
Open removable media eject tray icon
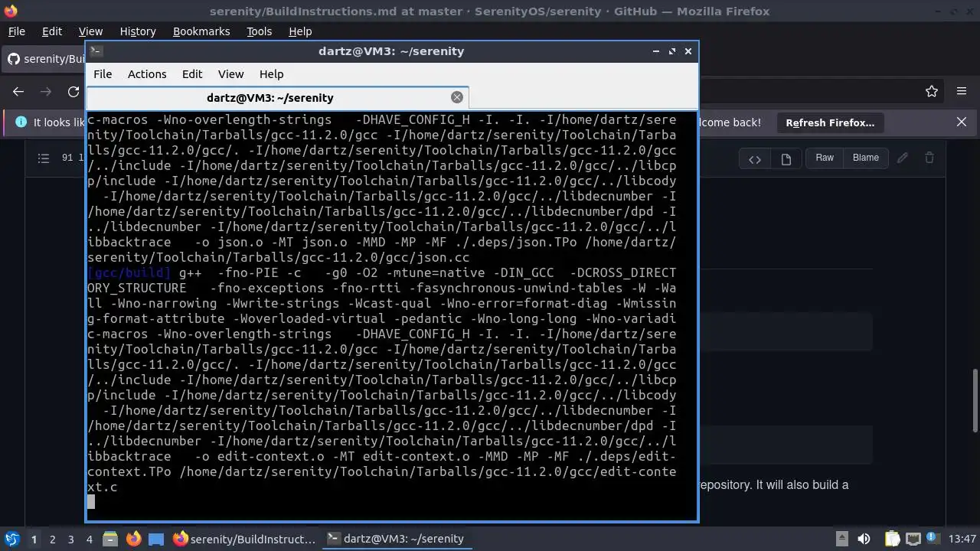coord(841,539)
